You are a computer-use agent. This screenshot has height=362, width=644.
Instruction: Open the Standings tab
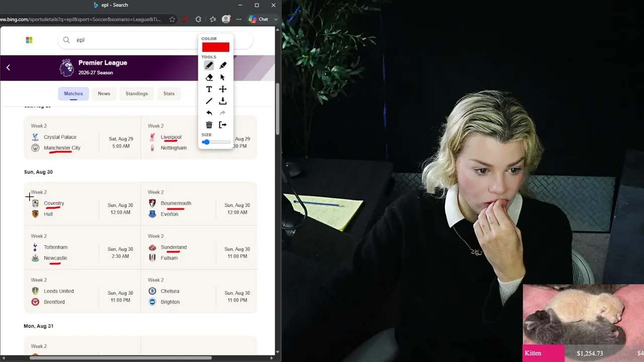(x=137, y=94)
